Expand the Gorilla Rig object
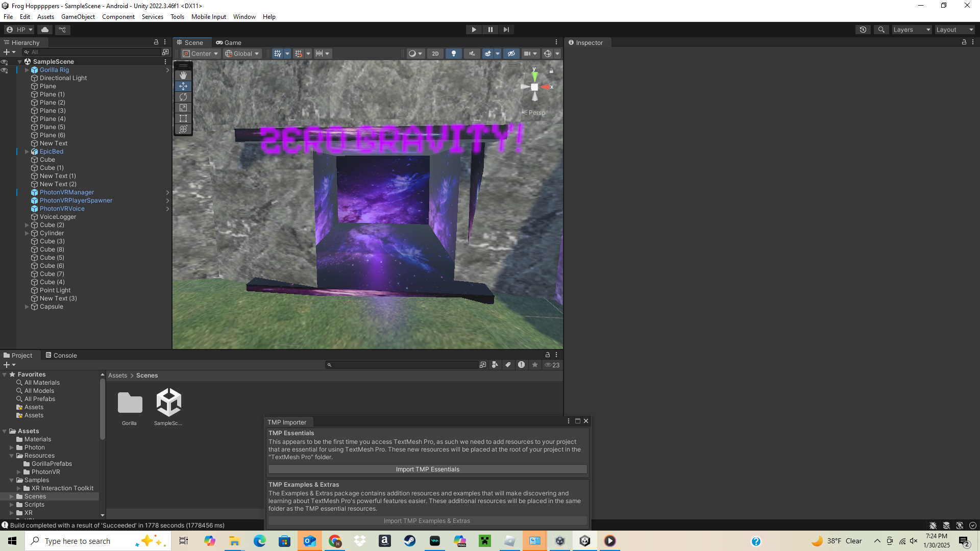Image resolution: width=980 pixels, height=551 pixels. click(27, 70)
